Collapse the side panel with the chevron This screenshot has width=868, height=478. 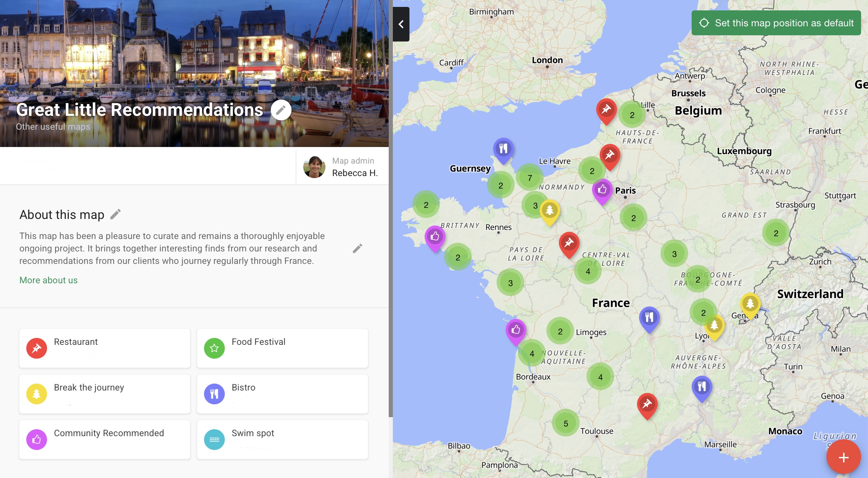click(401, 24)
